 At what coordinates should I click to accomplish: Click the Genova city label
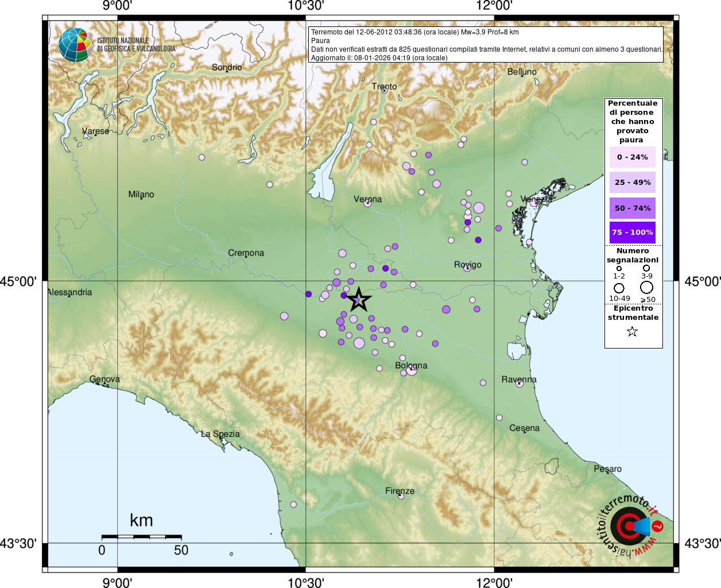click(104, 379)
